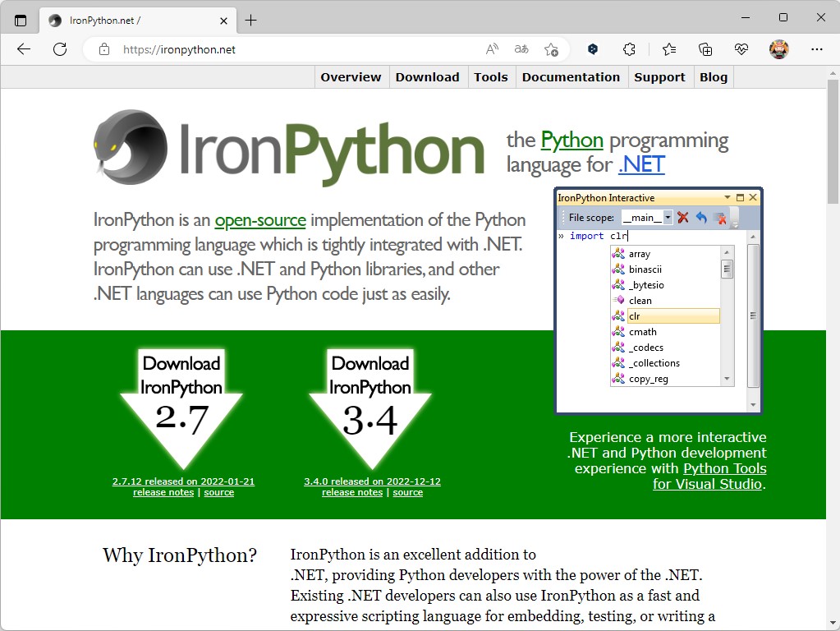Open the File scope dropdown in IronPython Interactive
This screenshot has height=631, width=840.
coord(668,218)
